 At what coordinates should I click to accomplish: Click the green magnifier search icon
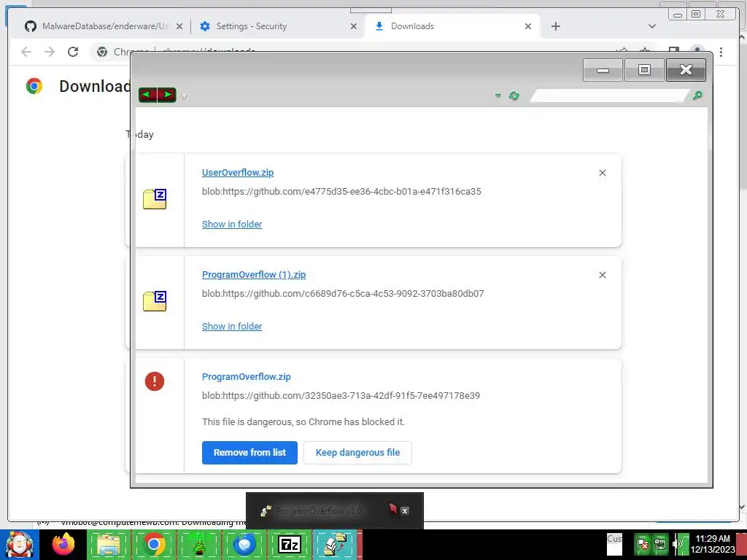point(697,96)
